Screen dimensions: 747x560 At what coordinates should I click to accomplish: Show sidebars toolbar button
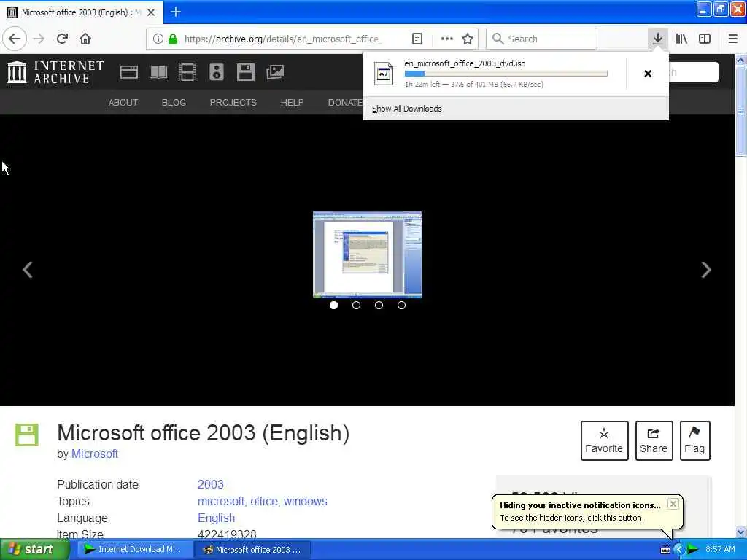point(704,39)
